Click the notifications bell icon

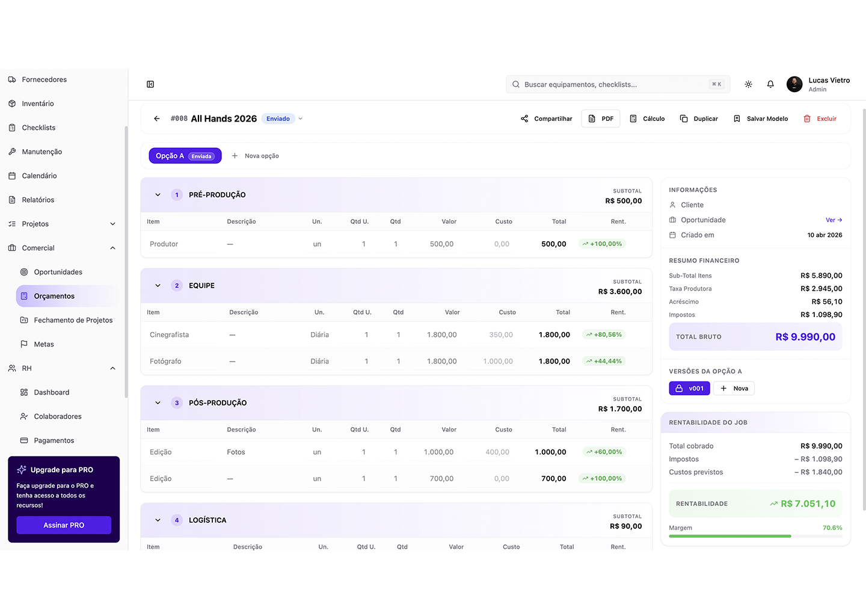(770, 84)
